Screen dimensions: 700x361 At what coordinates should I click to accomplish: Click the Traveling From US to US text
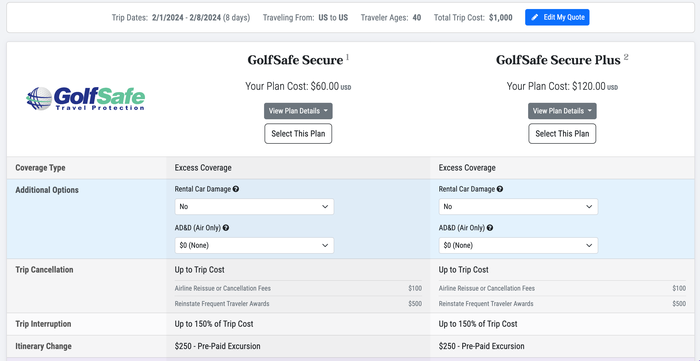[x=305, y=18]
